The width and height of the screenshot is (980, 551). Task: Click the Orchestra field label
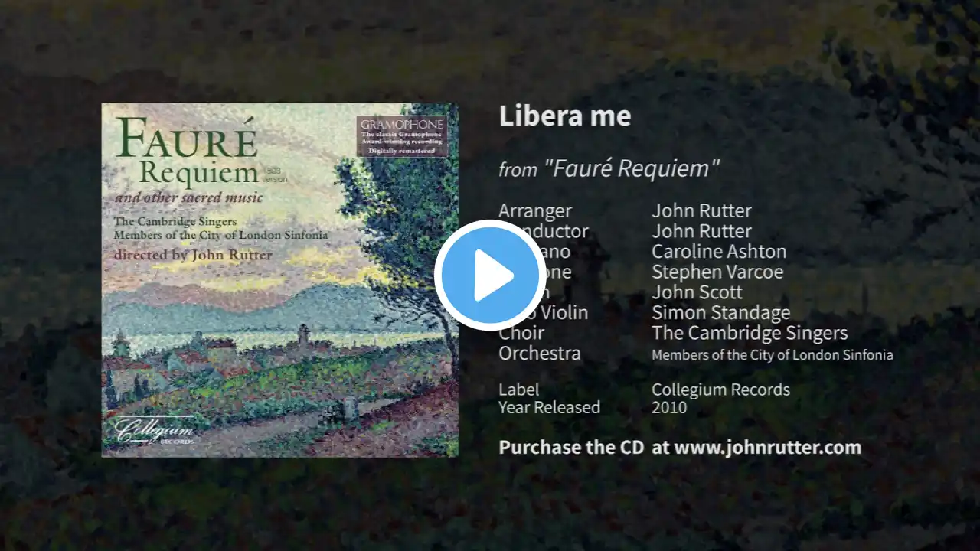(540, 354)
